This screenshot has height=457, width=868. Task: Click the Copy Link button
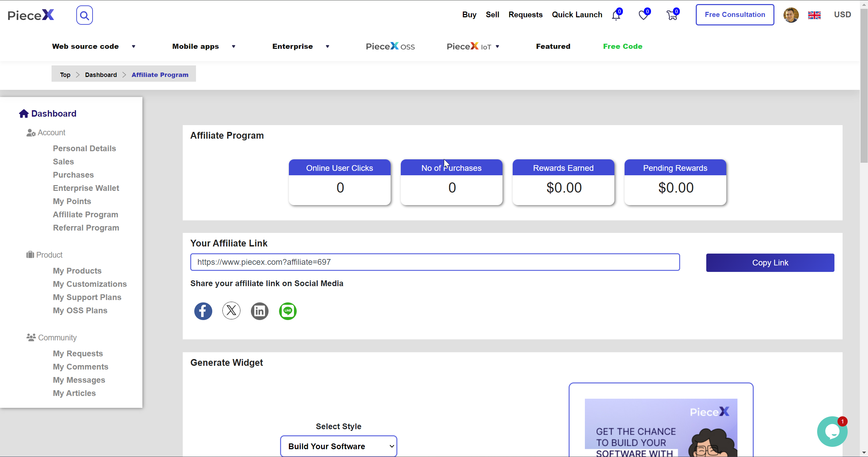pos(770,262)
